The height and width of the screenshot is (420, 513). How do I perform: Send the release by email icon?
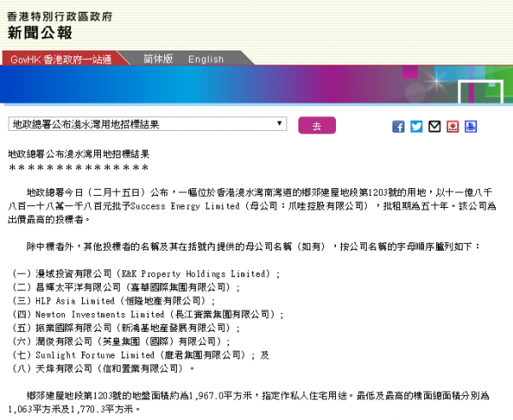(x=434, y=127)
